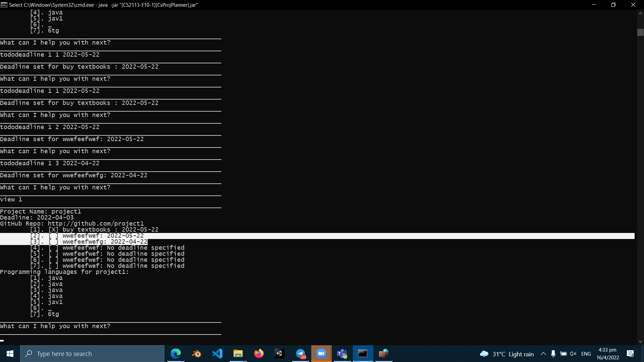
Task: Open Unity Hub taskbar icon
Action: pyautogui.click(x=279, y=354)
